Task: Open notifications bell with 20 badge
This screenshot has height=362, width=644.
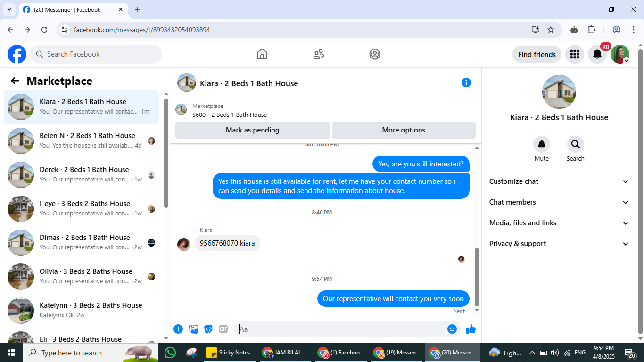Action: (597, 54)
